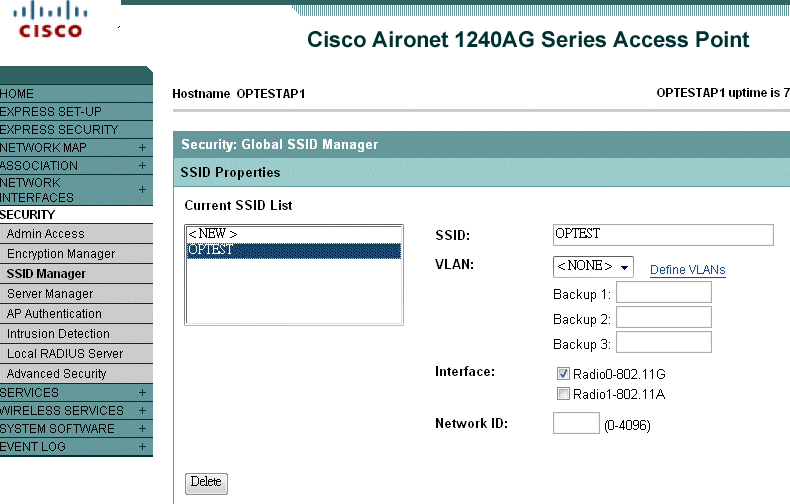This screenshot has height=504, width=790.
Task: Open EXPRESS SECURITY page
Action: click(59, 130)
